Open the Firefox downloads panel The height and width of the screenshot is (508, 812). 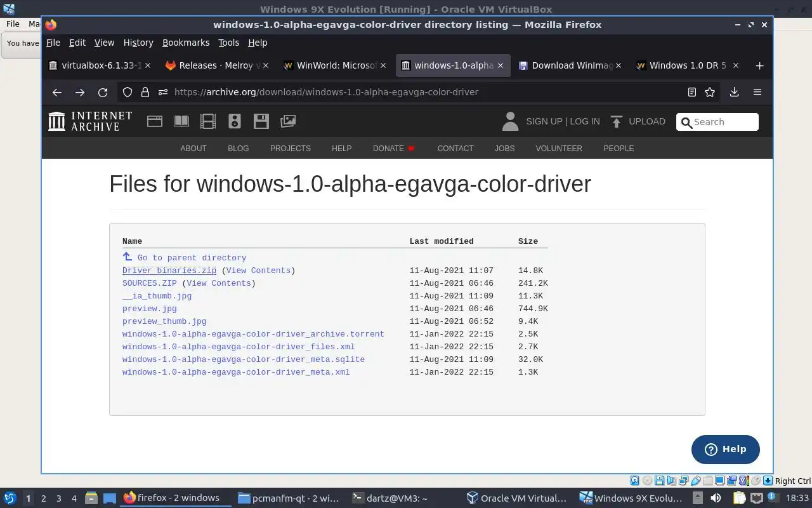click(x=734, y=92)
